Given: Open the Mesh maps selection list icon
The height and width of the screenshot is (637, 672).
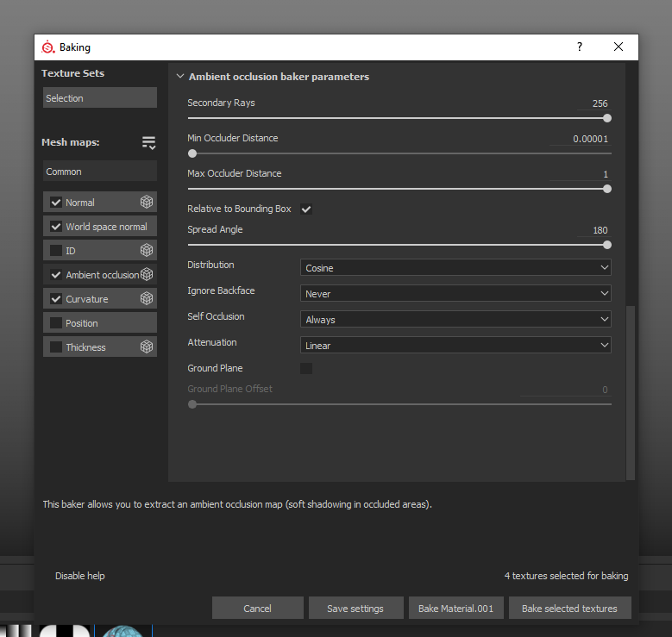Looking at the screenshot, I should (x=148, y=143).
